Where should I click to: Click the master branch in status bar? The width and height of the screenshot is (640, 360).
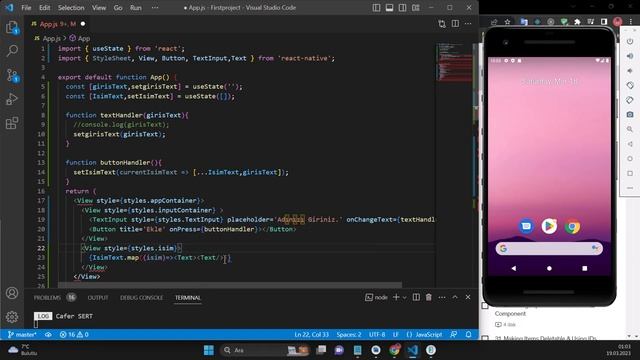coord(22,335)
